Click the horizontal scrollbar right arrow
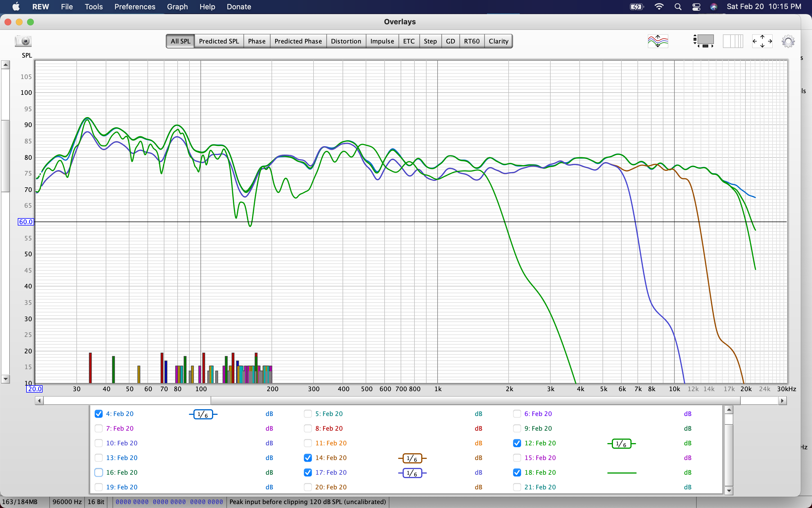This screenshot has height=508, width=812. [782, 400]
